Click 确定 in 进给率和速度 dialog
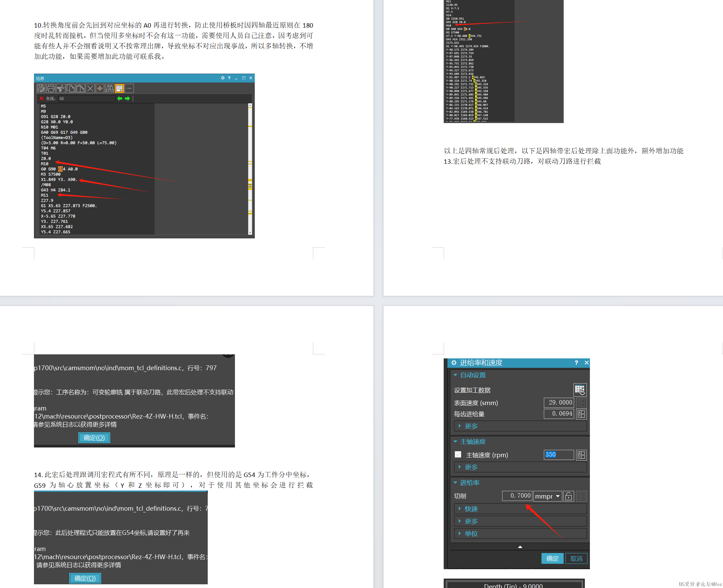 point(552,558)
